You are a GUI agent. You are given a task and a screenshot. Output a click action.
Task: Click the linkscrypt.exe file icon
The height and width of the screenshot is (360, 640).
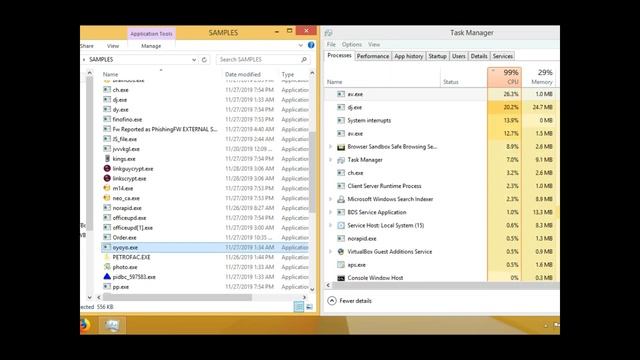tap(107, 178)
